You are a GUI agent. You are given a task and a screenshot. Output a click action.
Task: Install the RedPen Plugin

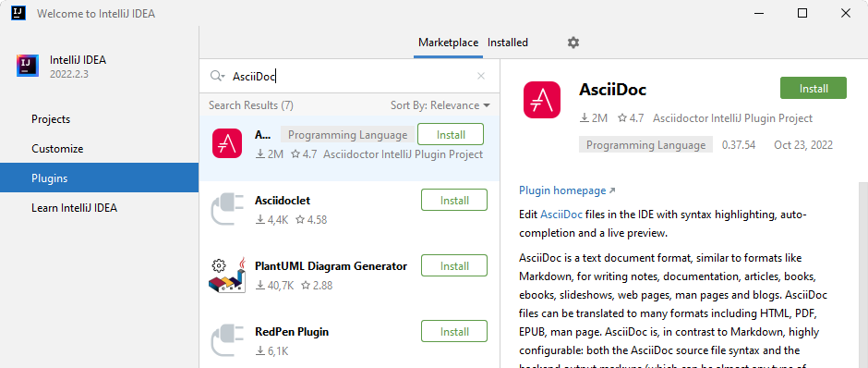coord(454,331)
